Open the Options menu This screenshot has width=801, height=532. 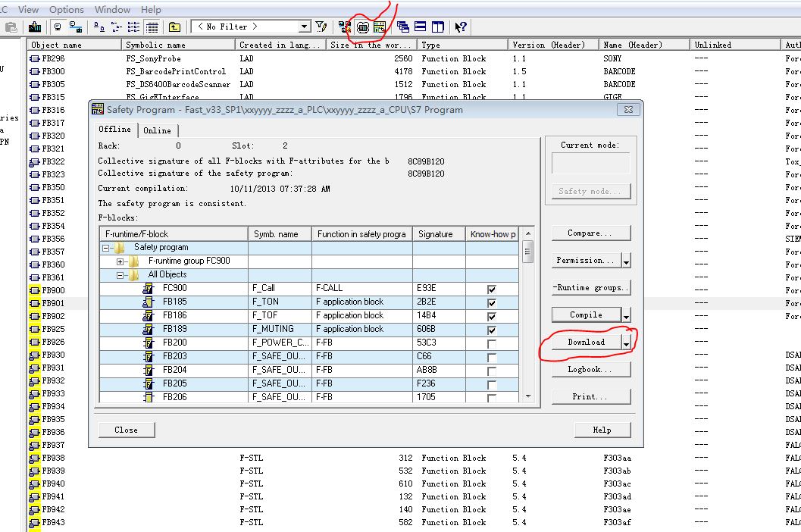(x=67, y=9)
